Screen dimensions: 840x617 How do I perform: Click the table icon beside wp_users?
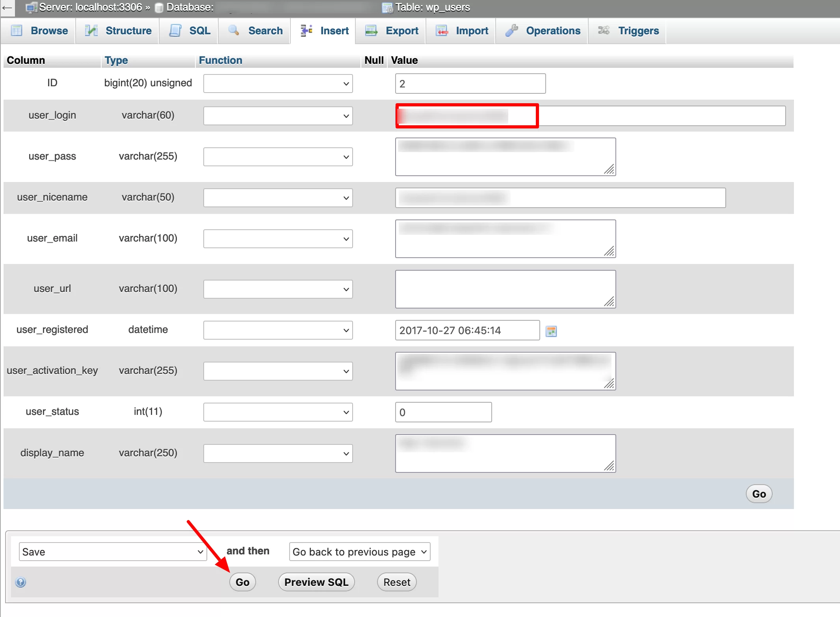tap(388, 7)
